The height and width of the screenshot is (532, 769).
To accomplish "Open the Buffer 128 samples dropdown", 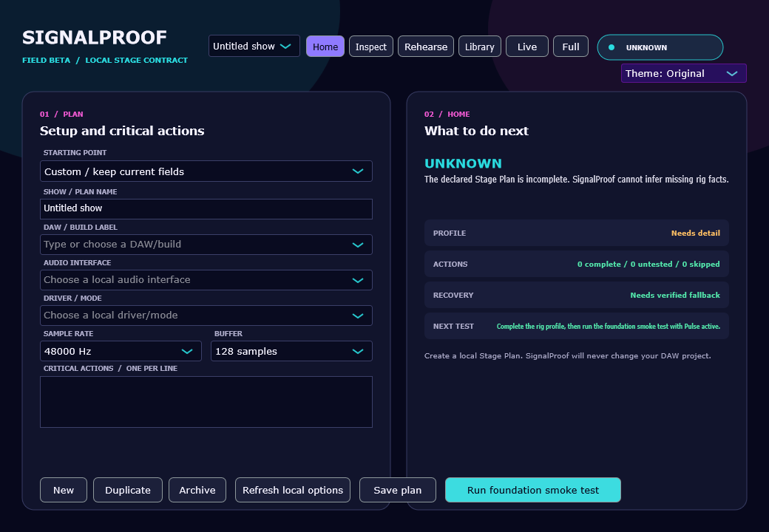I will click(x=291, y=351).
